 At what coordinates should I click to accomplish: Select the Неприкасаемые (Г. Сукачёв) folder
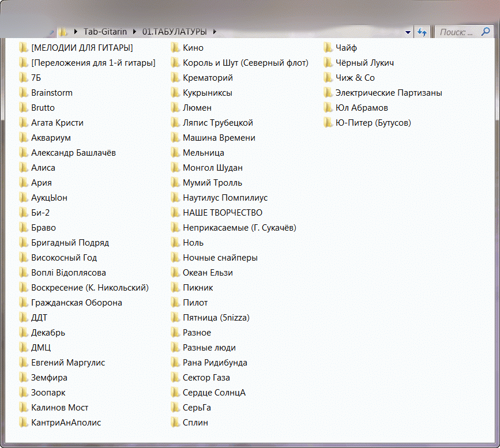click(234, 228)
